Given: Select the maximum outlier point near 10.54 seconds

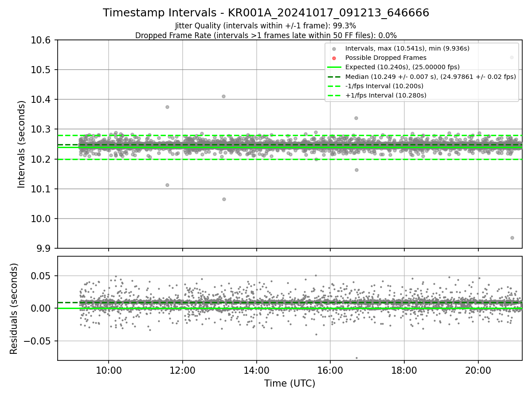Looking at the screenshot, I should [512, 57].
